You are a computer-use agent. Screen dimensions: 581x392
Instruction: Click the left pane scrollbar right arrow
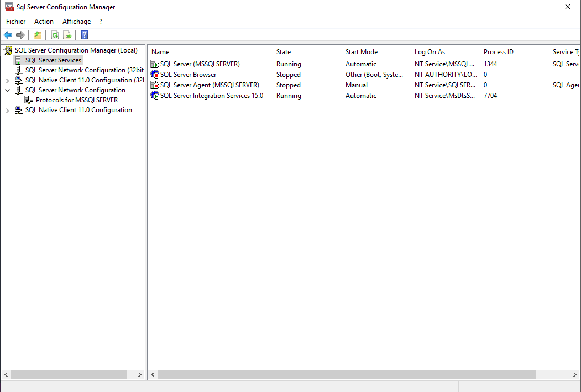tap(139, 375)
